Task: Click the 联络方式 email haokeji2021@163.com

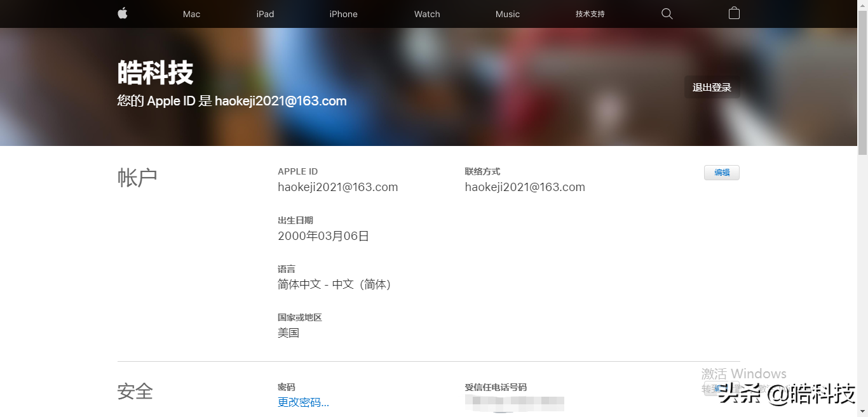Action: tap(525, 187)
